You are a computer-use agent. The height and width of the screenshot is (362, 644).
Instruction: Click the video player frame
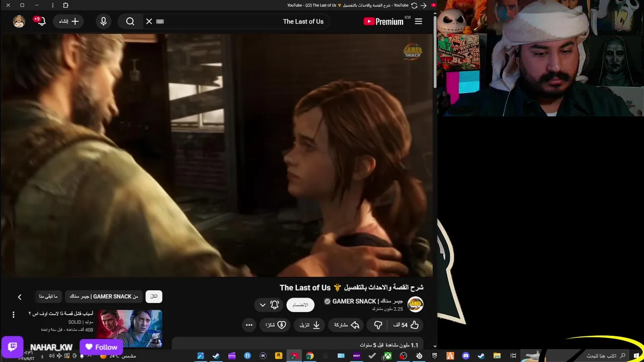(x=216, y=155)
